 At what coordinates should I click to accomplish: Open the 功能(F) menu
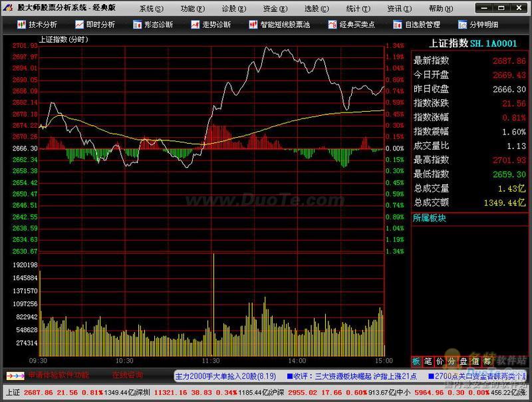[193, 9]
